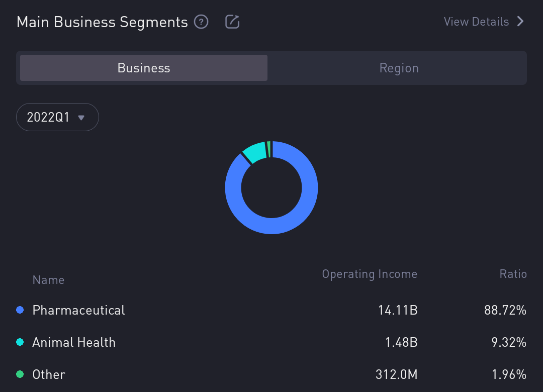Open View Details link

476,22
